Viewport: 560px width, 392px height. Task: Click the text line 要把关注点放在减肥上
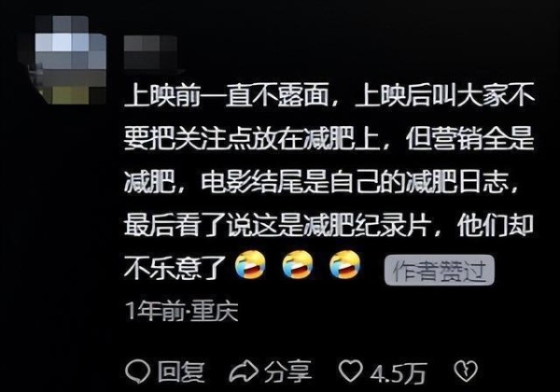click(251, 138)
